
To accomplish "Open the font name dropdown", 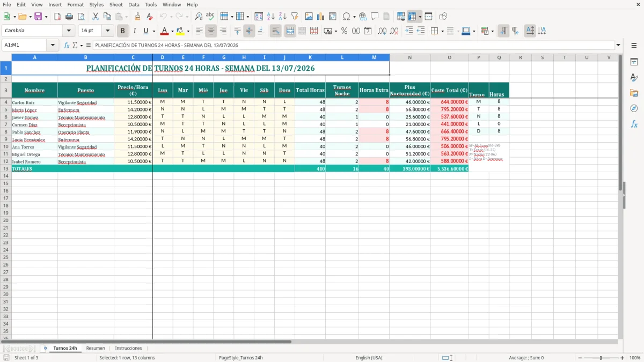I will click(69, 31).
